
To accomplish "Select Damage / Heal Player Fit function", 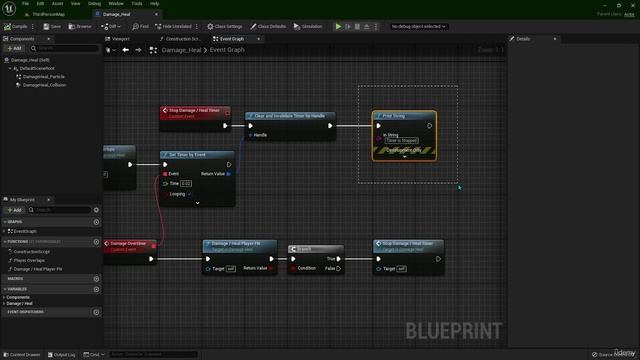I will point(37,269).
